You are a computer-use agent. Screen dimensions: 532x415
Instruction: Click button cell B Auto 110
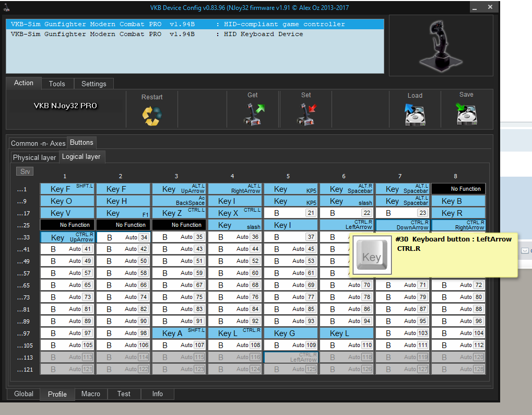(347, 345)
